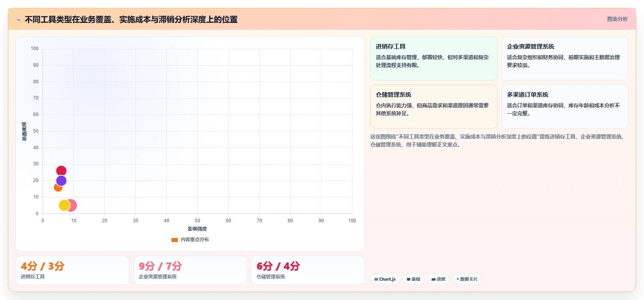Click the red bubble in the scatter chart
This screenshot has width=644, height=300.
pos(61,171)
